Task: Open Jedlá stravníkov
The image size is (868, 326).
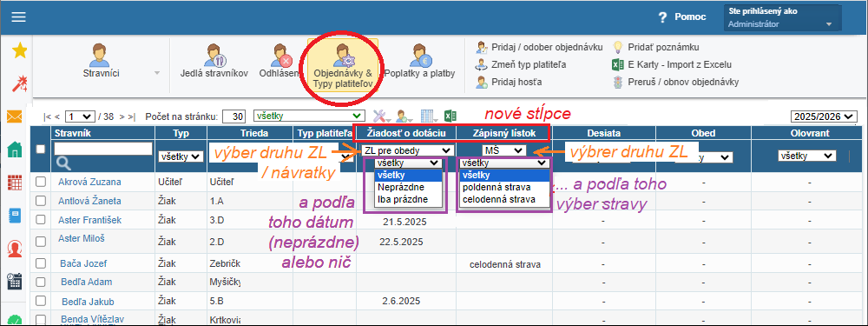Action: tap(214, 62)
